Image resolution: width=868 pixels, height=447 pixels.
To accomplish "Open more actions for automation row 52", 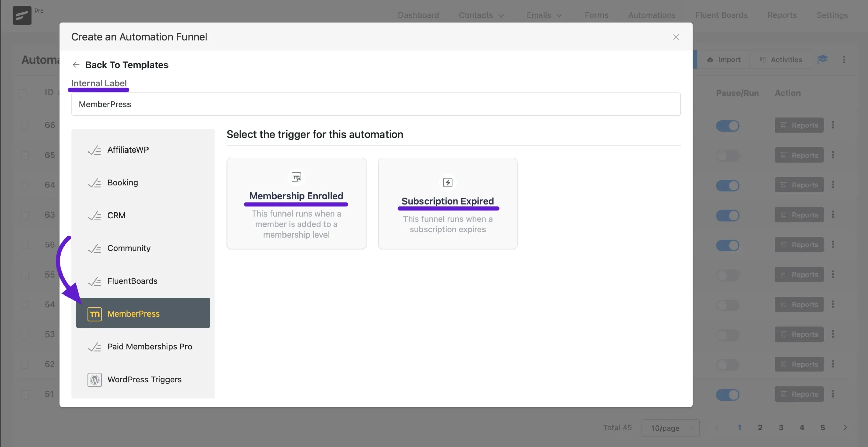I will [833, 364].
